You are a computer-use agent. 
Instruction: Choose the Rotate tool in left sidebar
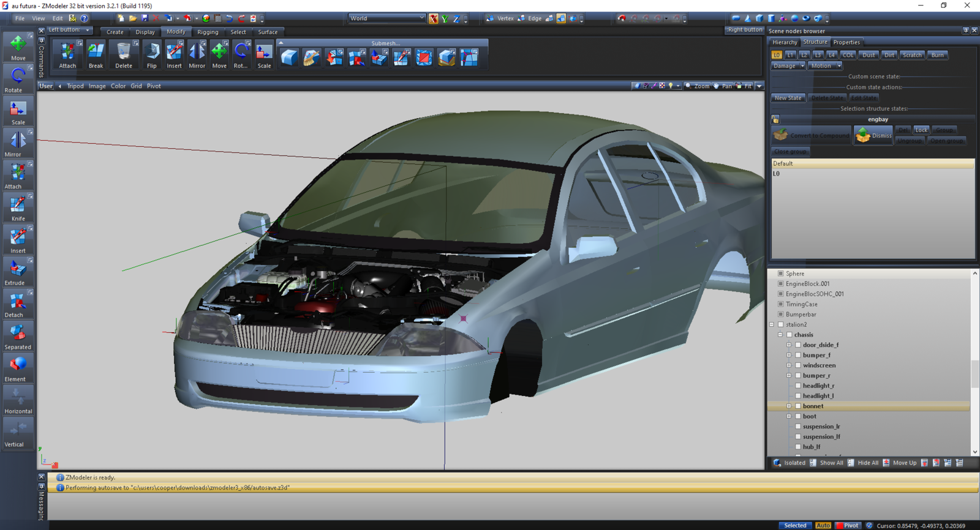click(x=18, y=78)
